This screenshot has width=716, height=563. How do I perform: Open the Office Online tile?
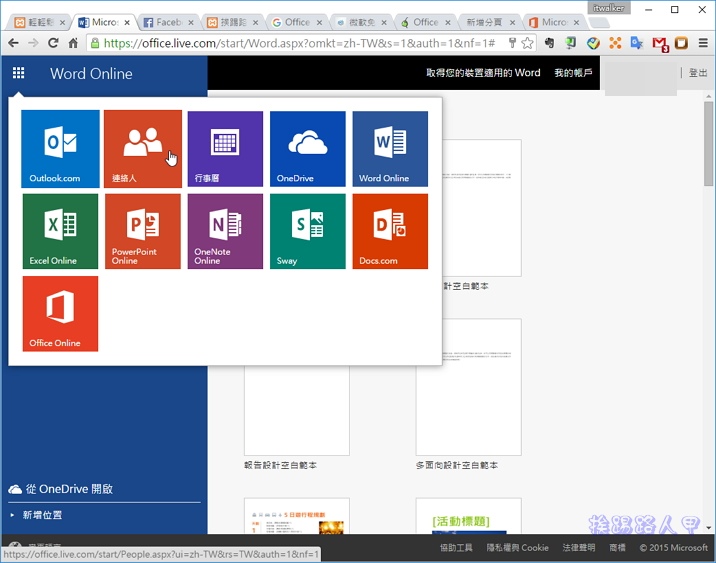click(60, 314)
